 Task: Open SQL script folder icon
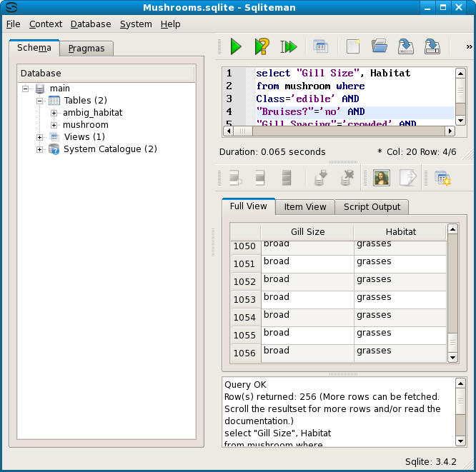pyautogui.click(x=380, y=47)
